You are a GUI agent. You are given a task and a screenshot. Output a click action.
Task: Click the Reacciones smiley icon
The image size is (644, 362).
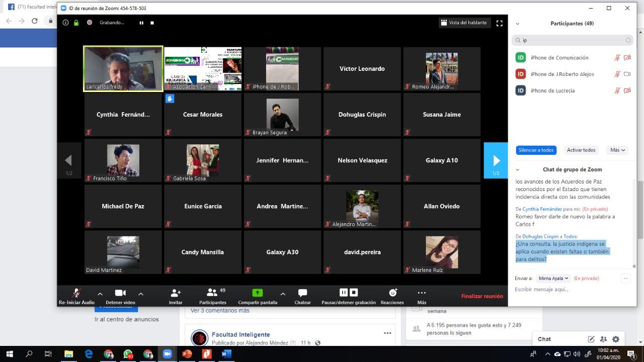click(x=392, y=293)
